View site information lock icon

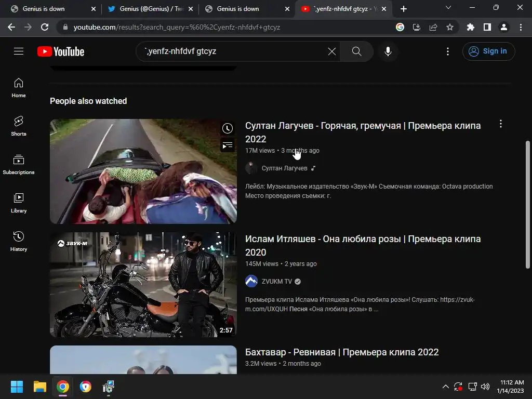(x=65, y=27)
